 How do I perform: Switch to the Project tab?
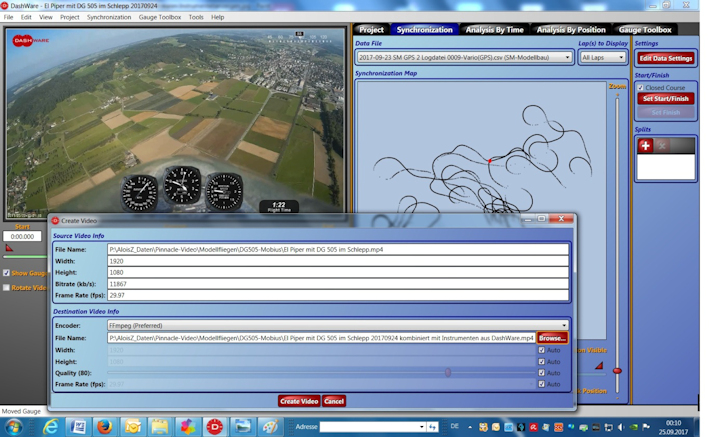point(371,29)
